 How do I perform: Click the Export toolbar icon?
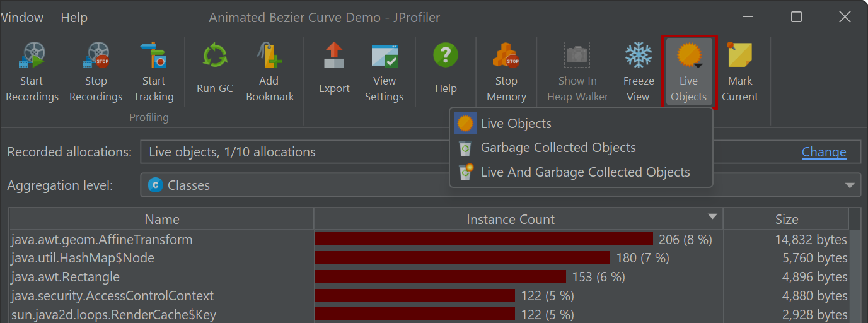[x=334, y=56]
